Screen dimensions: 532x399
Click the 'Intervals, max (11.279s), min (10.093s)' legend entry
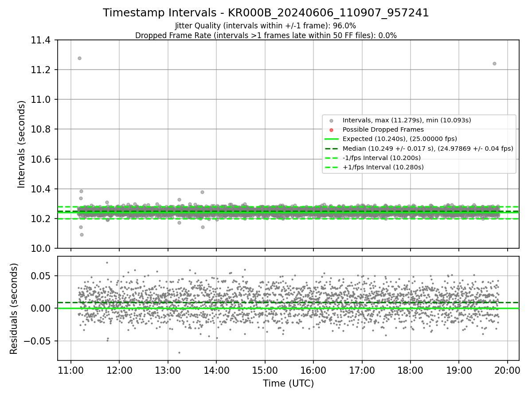click(407, 120)
